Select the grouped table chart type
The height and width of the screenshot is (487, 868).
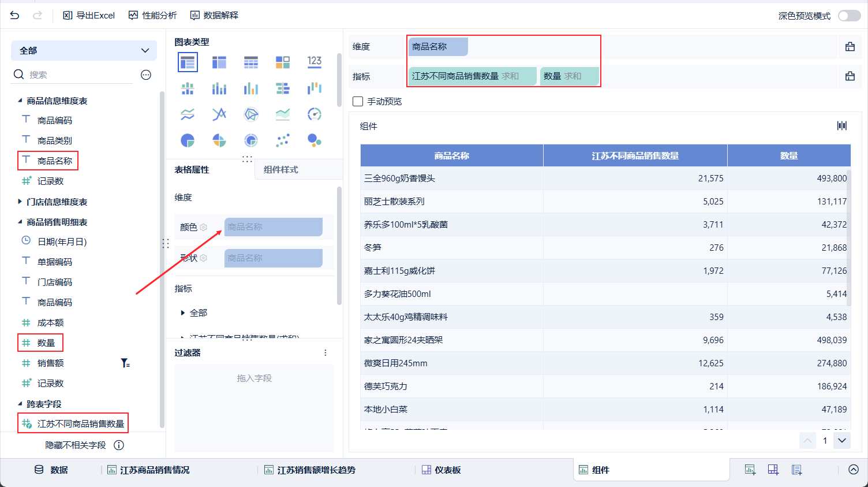[x=188, y=62]
